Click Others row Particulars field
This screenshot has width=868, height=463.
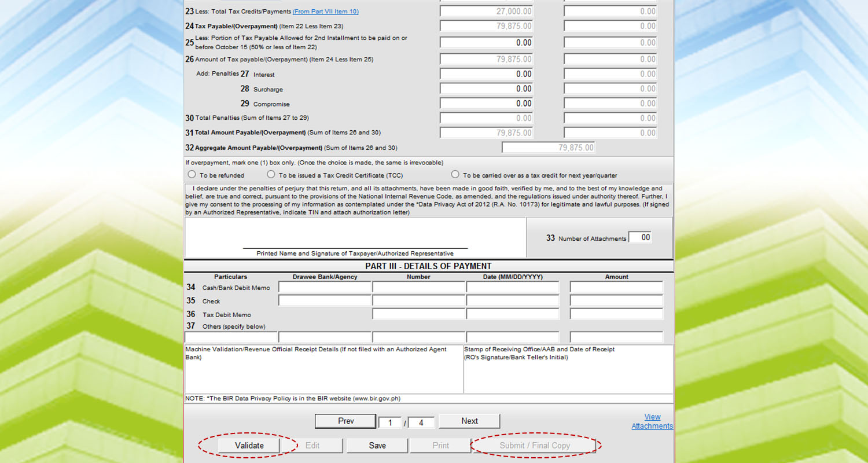(x=231, y=337)
